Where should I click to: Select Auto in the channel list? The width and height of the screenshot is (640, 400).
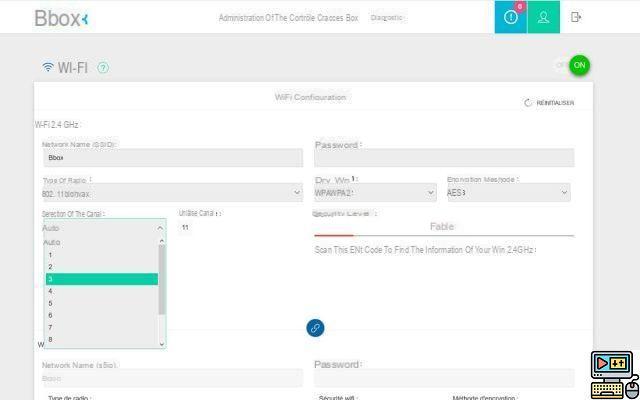[x=101, y=242]
